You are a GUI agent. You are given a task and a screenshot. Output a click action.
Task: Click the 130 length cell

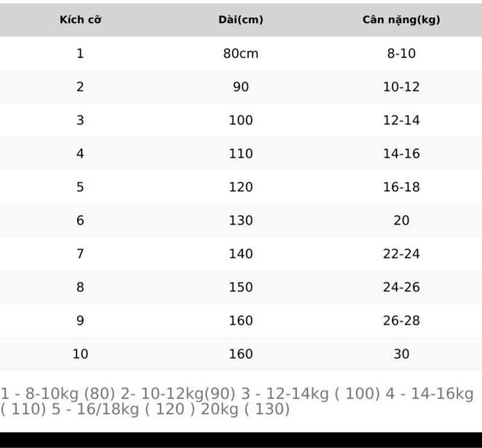[x=240, y=220]
